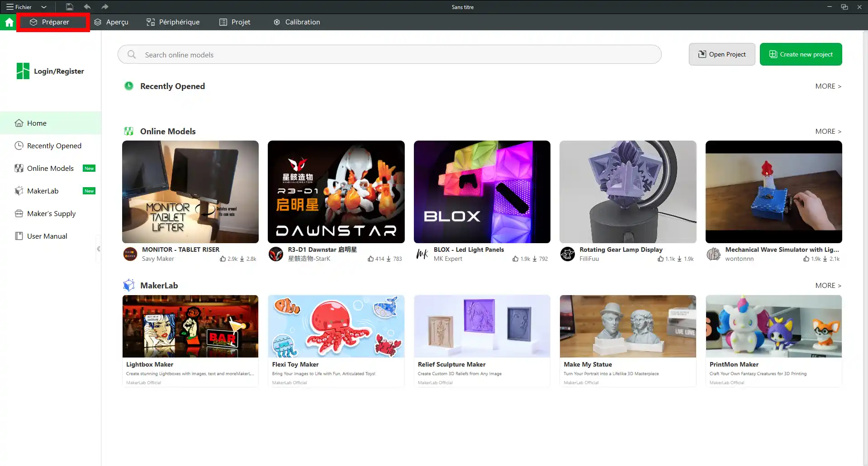Click MORE beside Recently Opened heading
Screen dimensions: 868x466
[x=828, y=86]
